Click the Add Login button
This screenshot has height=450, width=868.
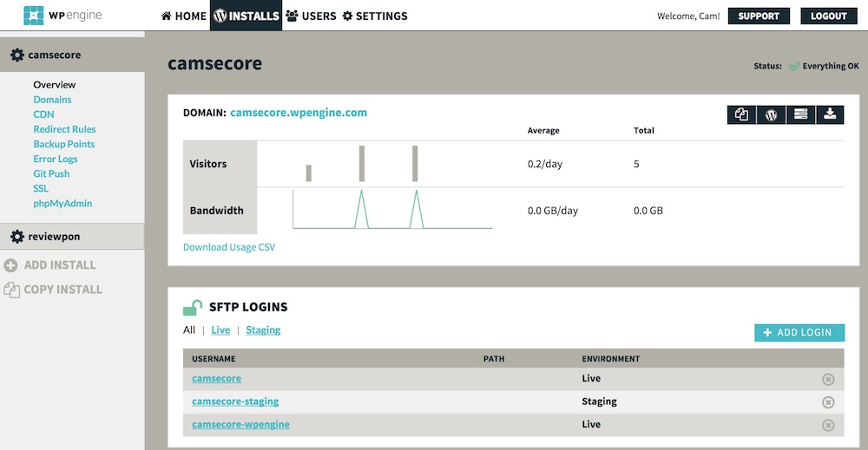(799, 332)
